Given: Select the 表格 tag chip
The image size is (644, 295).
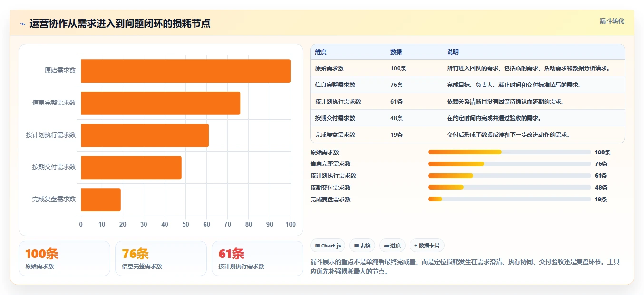Looking at the screenshot, I should click(362, 246).
